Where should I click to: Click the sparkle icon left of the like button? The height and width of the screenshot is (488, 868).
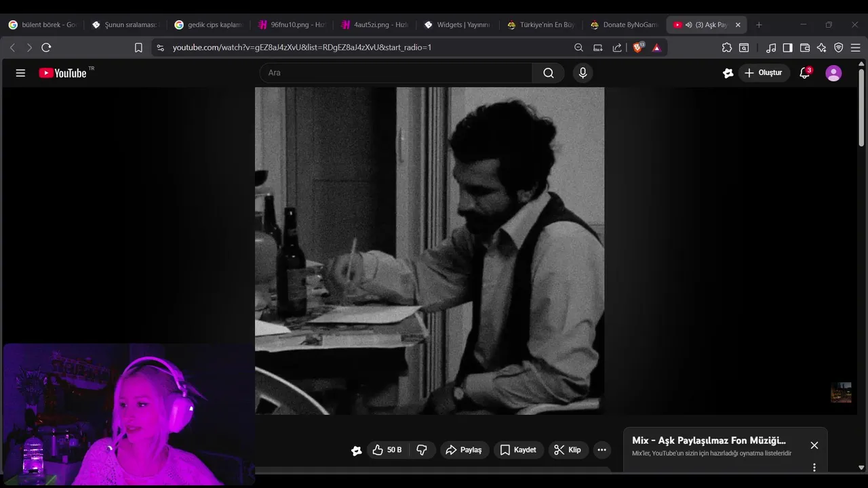[356, 451]
